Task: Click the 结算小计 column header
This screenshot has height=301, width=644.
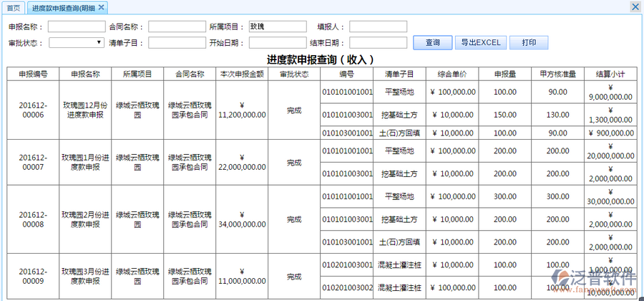Action: point(610,74)
